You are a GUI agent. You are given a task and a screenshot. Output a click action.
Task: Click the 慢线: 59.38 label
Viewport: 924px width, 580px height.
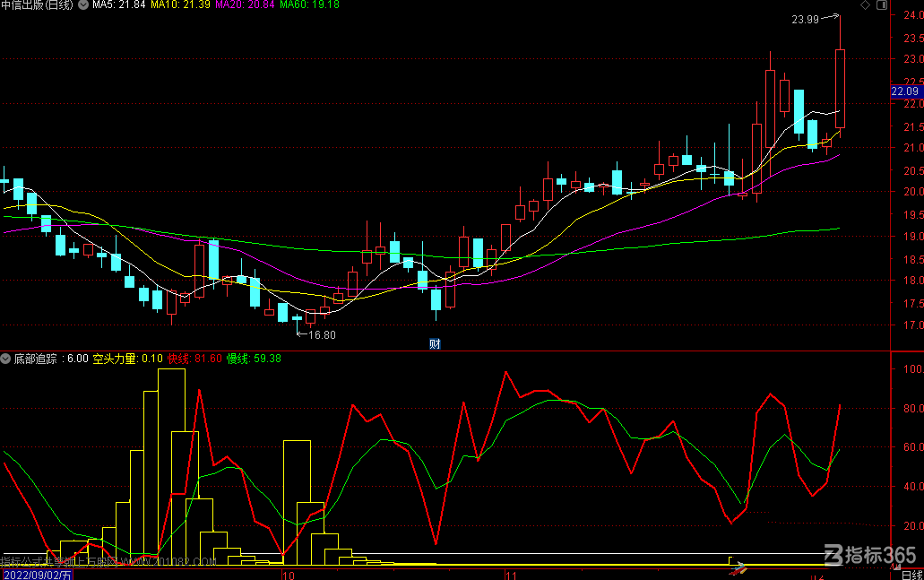click(254, 359)
